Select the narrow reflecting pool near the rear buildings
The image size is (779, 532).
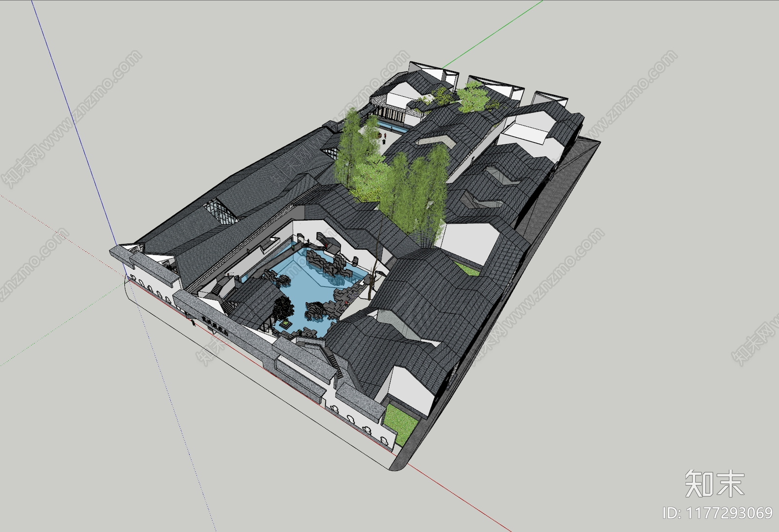[393, 127]
